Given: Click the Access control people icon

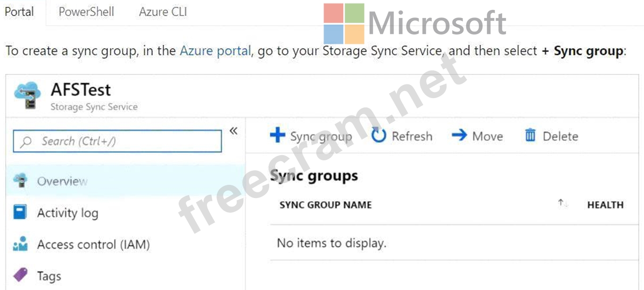Looking at the screenshot, I should click(20, 244).
